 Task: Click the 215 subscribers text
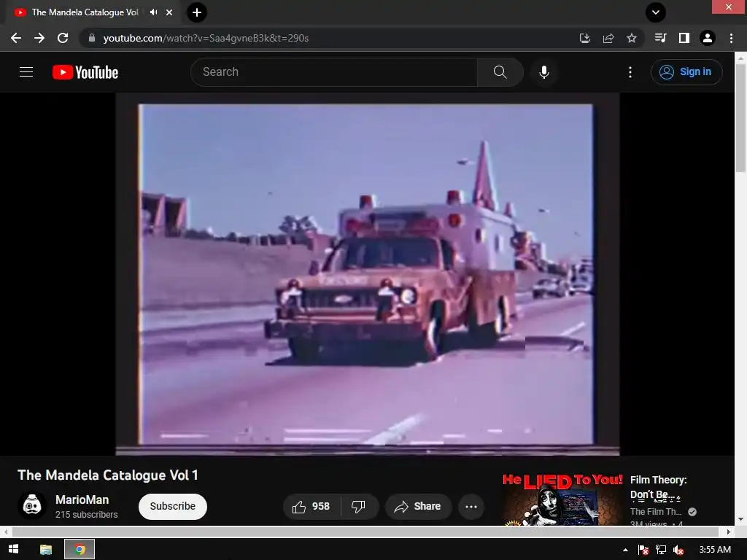86,515
